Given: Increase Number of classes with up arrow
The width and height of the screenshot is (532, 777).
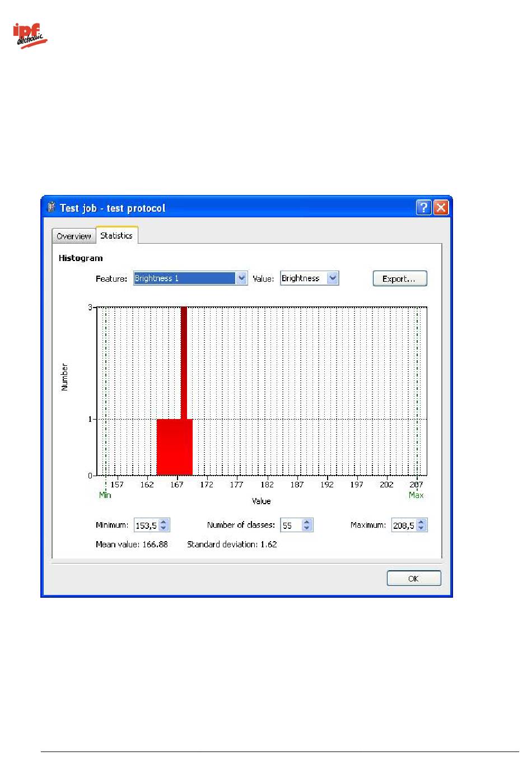Looking at the screenshot, I should 306,522.
